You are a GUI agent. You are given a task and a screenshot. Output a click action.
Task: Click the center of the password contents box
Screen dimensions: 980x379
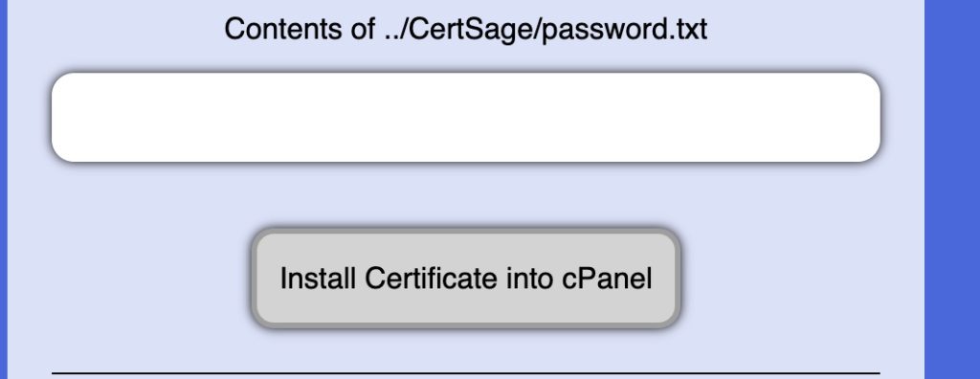pos(466,118)
